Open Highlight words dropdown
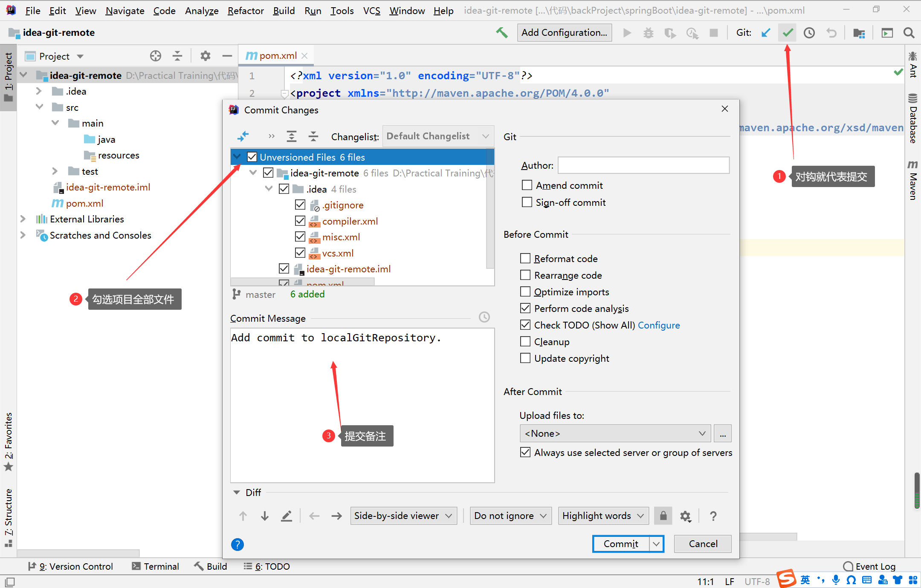 pos(603,516)
